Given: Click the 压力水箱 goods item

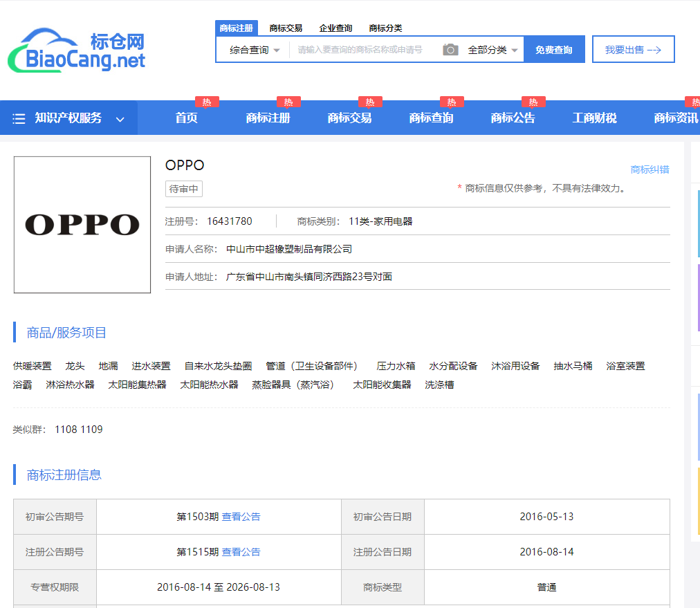Looking at the screenshot, I should pyautogui.click(x=396, y=366).
